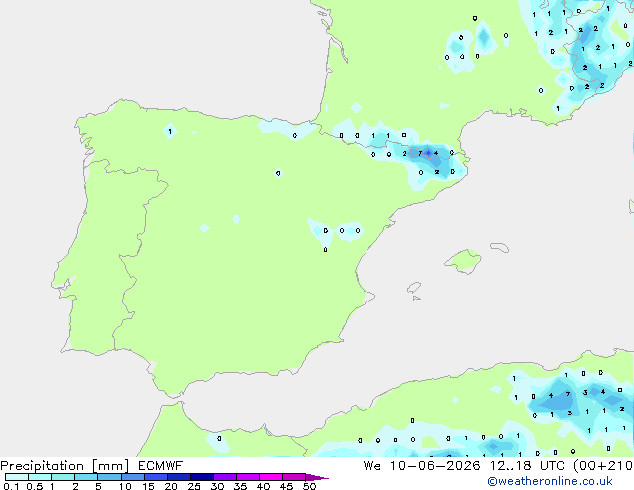Click the 10–15 mm legend swatch
This screenshot has width=634, height=490.
click(x=132, y=477)
